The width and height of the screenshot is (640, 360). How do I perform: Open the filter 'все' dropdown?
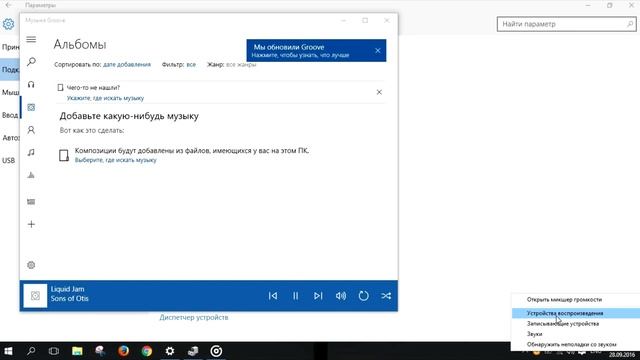tap(191, 64)
